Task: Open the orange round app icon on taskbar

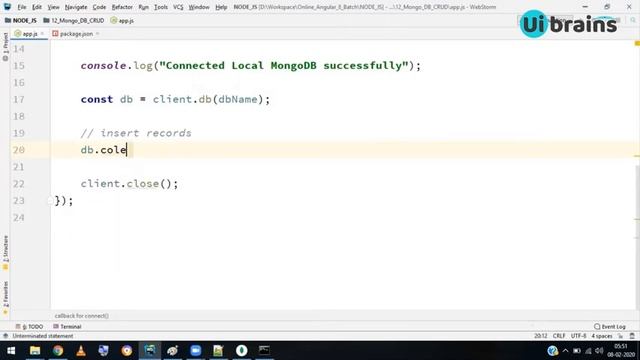Action: (127, 351)
